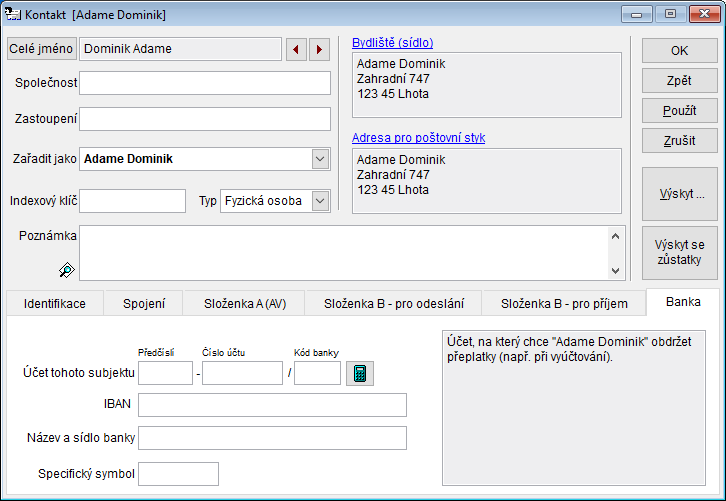
Task: Go to Složenka B - pro odeslání tab
Action: point(392,303)
